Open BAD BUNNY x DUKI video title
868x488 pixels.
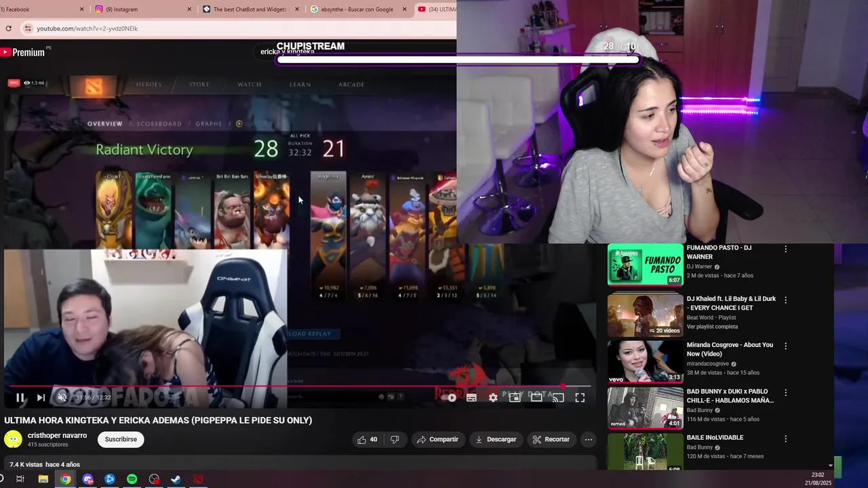point(730,396)
